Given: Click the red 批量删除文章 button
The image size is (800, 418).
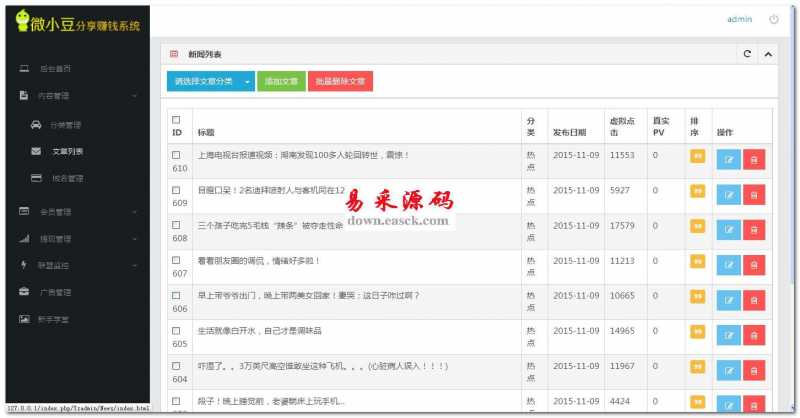Looking at the screenshot, I should [x=340, y=81].
